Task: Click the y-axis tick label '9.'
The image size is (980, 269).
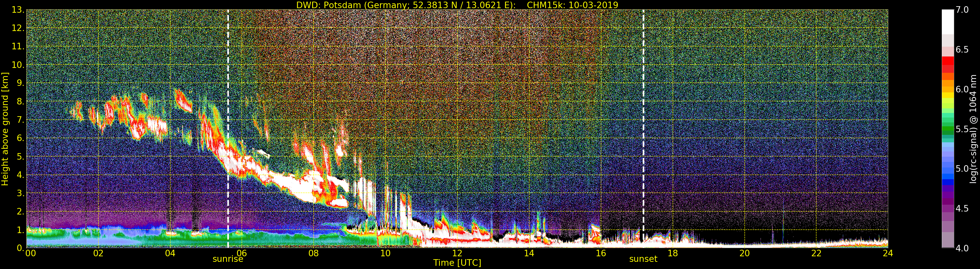Action: point(20,83)
